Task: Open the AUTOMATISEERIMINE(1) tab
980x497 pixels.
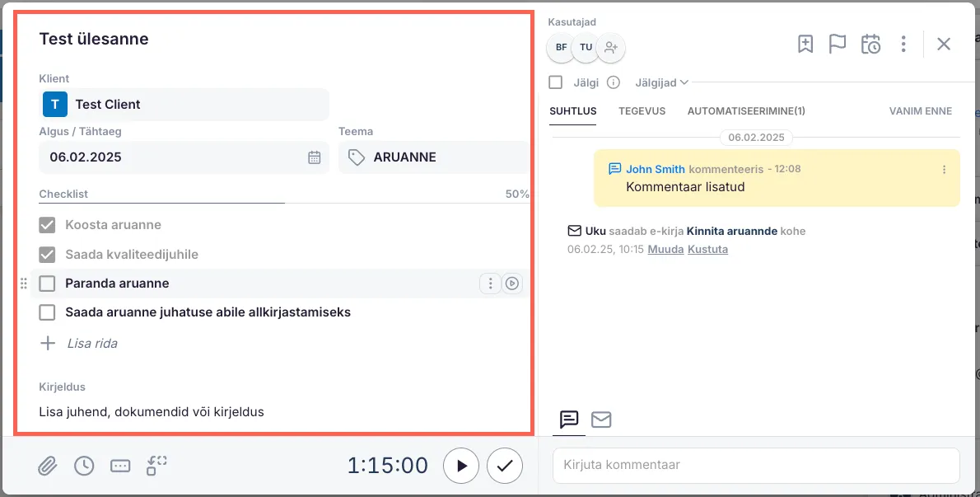Action: [x=746, y=111]
